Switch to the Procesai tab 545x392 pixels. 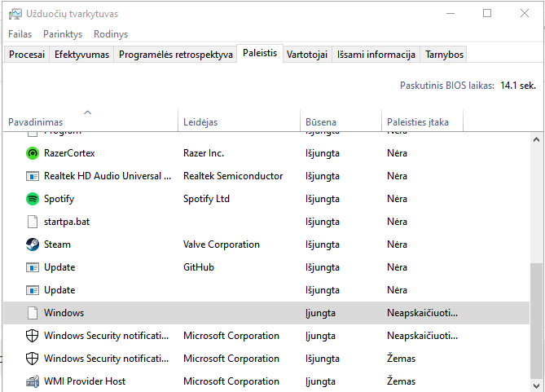click(x=27, y=55)
